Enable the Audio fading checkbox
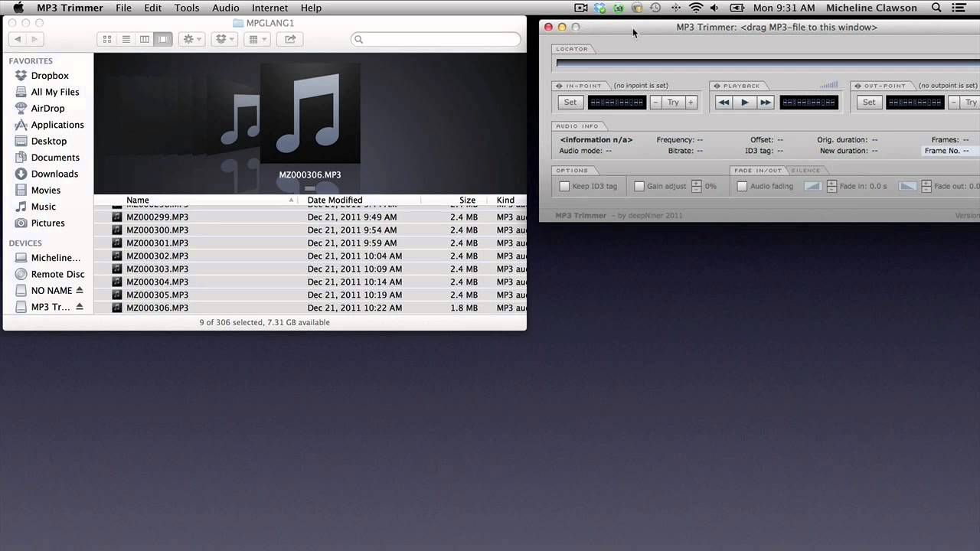The width and height of the screenshot is (980, 551). tap(742, 186)
